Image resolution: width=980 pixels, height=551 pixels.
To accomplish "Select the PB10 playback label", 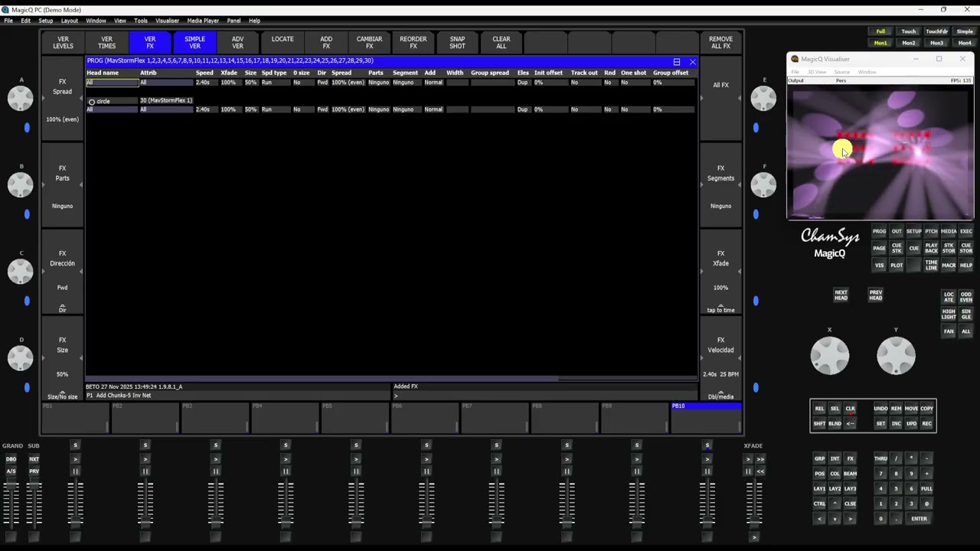I will pos(705,406).
